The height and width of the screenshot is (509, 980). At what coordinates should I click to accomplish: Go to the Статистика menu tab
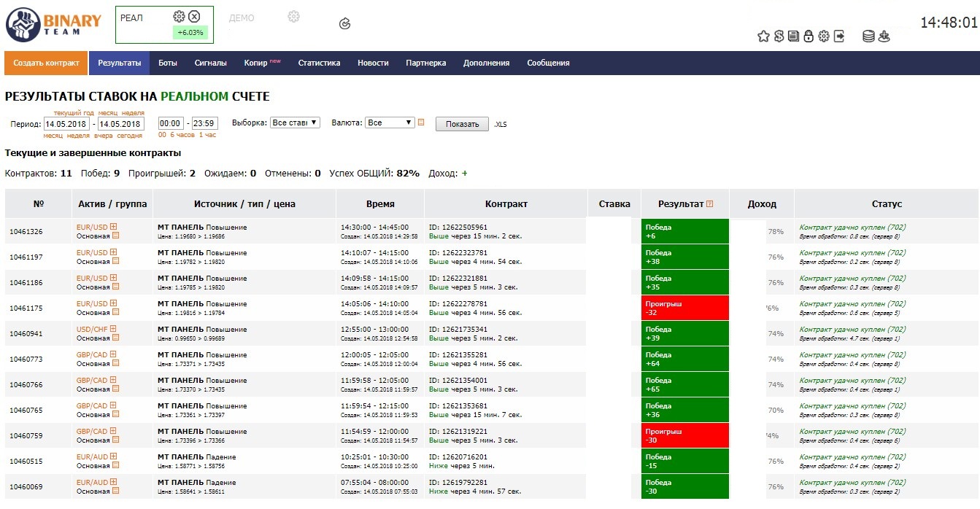coord(319,63)
